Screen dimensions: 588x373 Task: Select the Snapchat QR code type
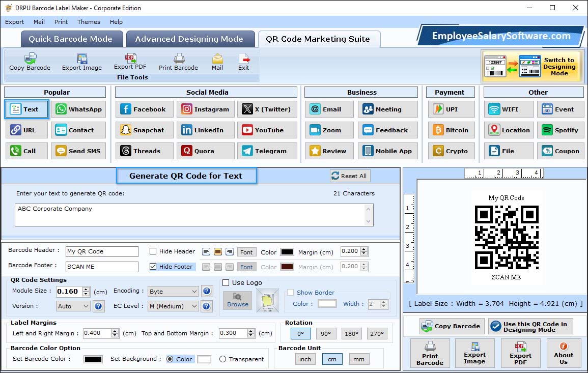[x=145, y=130]
